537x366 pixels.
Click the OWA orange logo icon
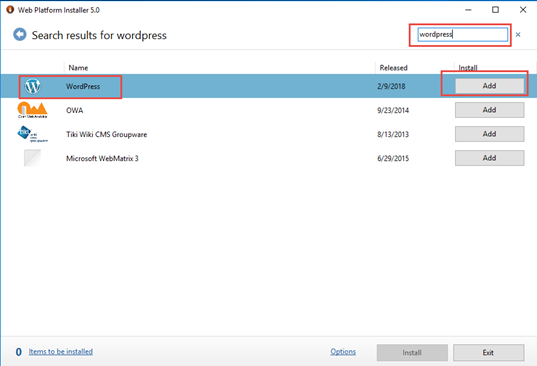[x=32, y=110]
